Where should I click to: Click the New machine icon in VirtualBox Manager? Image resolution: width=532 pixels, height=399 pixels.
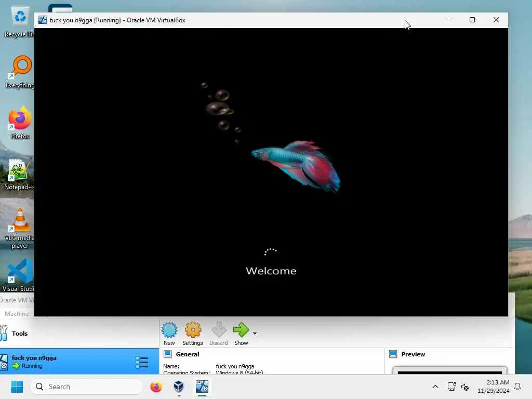[169, 330]
